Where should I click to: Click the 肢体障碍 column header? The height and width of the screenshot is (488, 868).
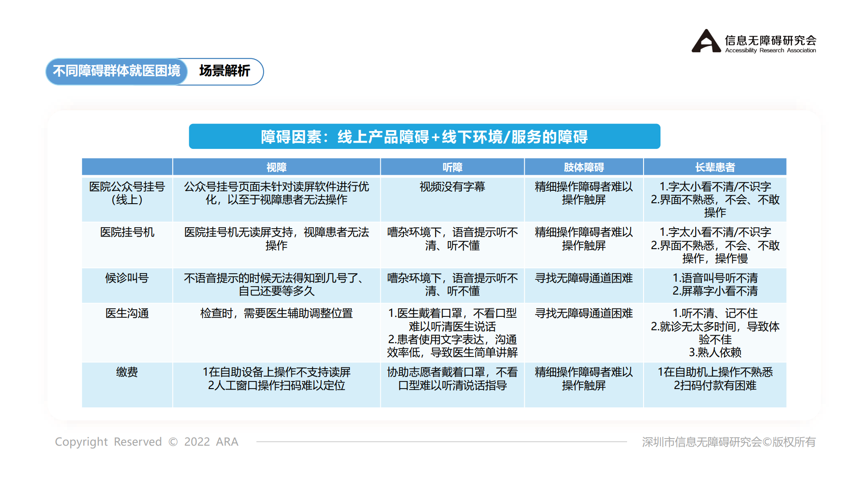pos(584,167)
